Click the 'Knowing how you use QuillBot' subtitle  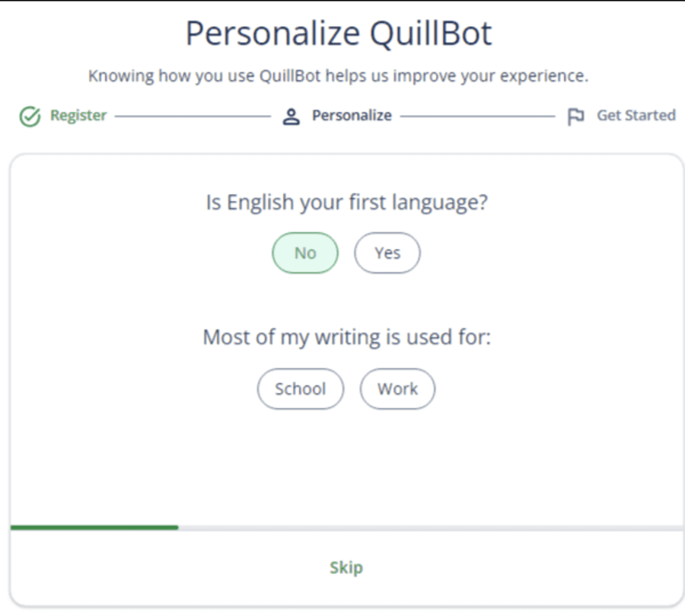pos(339,76)
